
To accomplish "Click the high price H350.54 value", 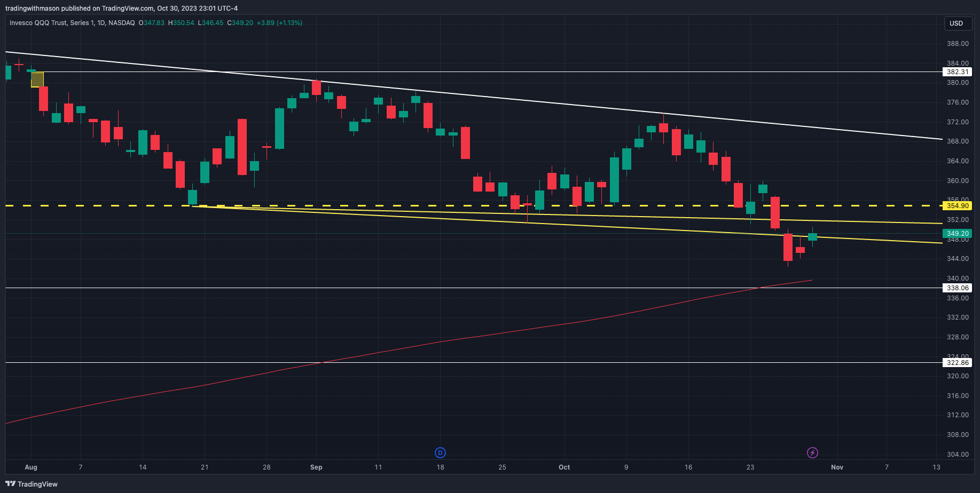I will (x=181, y=23).
